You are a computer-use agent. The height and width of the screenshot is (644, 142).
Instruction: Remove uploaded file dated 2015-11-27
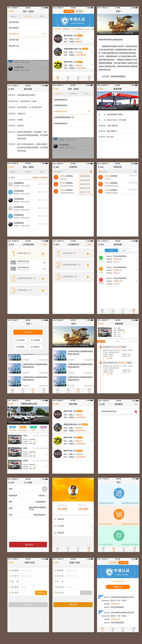[x=44, y=262]
